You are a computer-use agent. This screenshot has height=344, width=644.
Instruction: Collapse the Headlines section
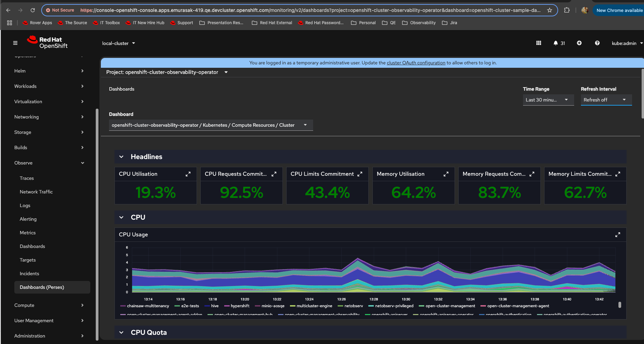(x=122, y=157)
